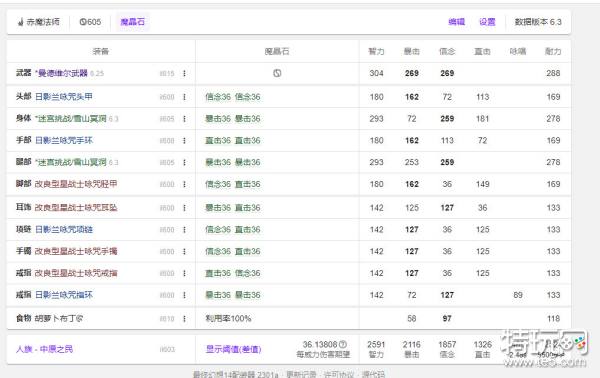This screenshot has height=378, width=600.
Task: Click the 36.13808 damage expectation value
Action: (320, 344)
